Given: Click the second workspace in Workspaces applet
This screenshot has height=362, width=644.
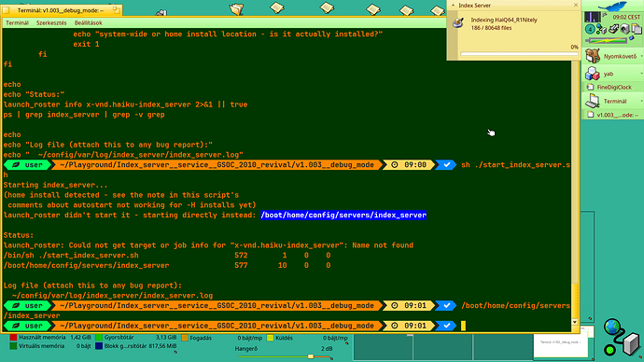Looking at the screenshot, I should click(x=442, y=347).
